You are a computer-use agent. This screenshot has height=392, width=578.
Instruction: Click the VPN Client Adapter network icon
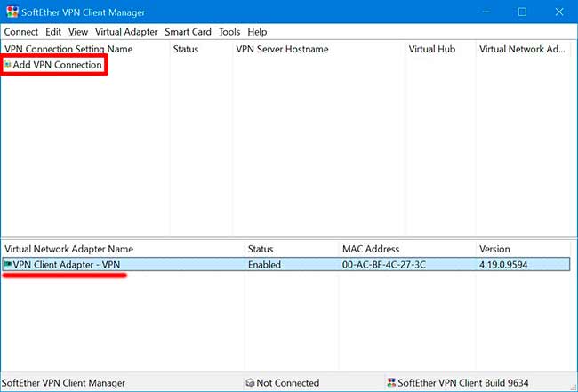[x=8, y=265]
